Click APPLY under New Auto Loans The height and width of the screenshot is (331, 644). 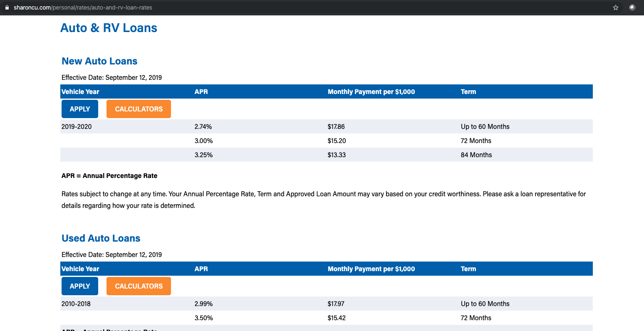pyautogui.click(x=80, y=109)
